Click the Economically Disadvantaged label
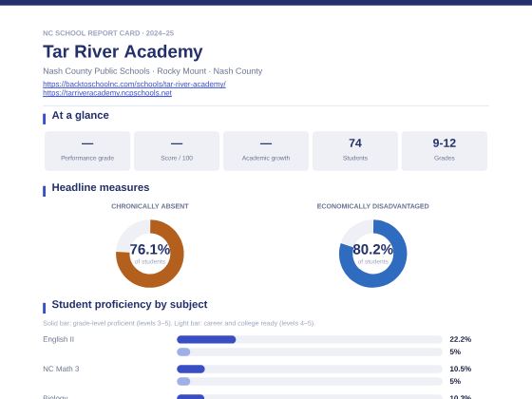 pyautogui.click(x=372, y=206)
